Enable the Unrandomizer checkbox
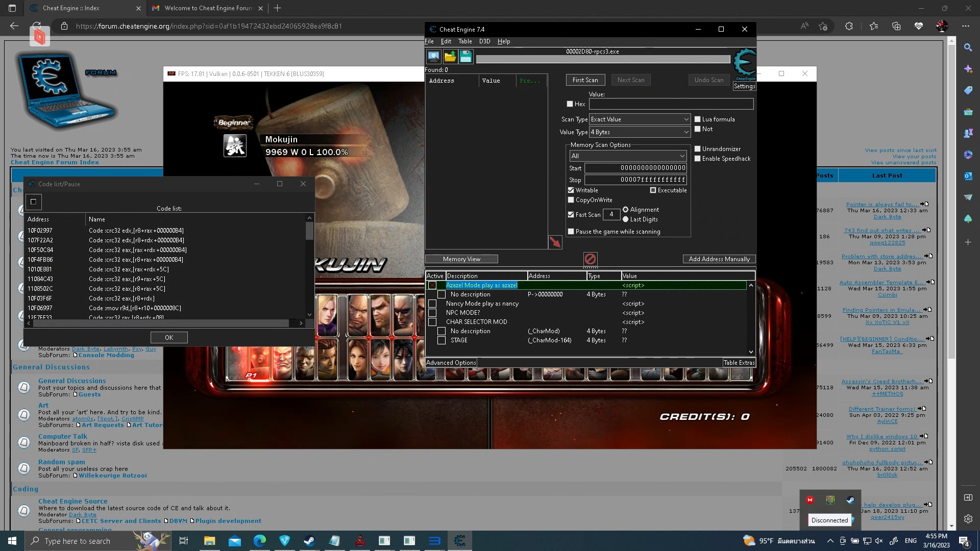This screenshot has width=980, height=551. (x=697, y=149)
